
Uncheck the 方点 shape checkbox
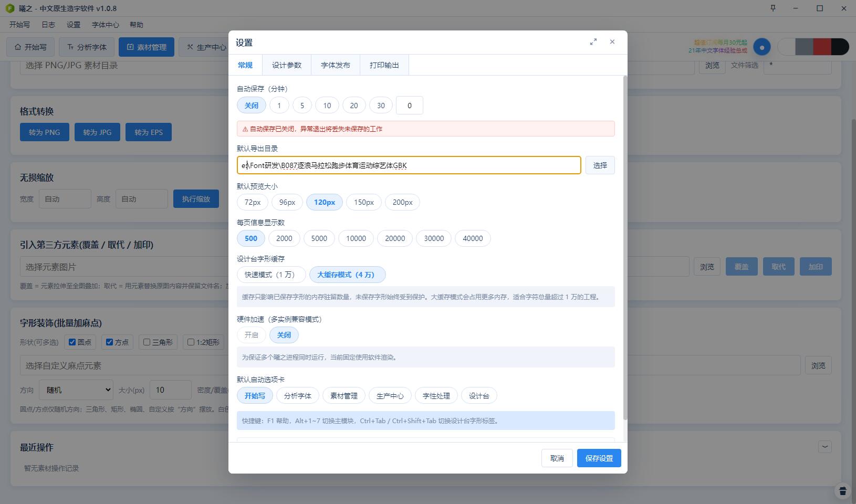109,342
